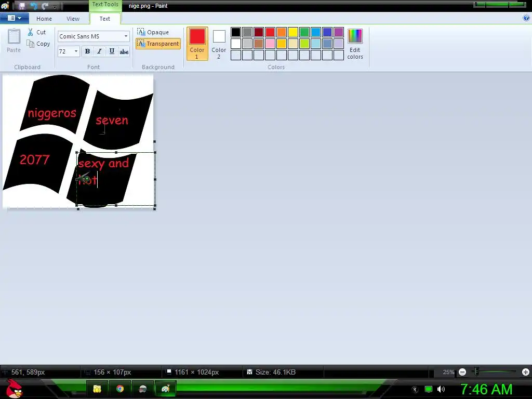532x399 pixels.
Task: Expand the Customize Quick Access Toolbar arrow
Action: coord(55,6)
